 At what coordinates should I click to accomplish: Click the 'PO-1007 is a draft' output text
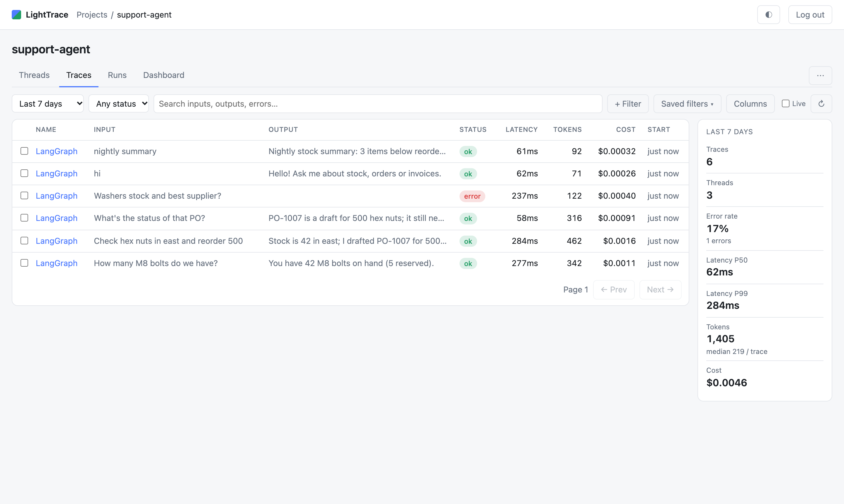click(x=356, y=218)
